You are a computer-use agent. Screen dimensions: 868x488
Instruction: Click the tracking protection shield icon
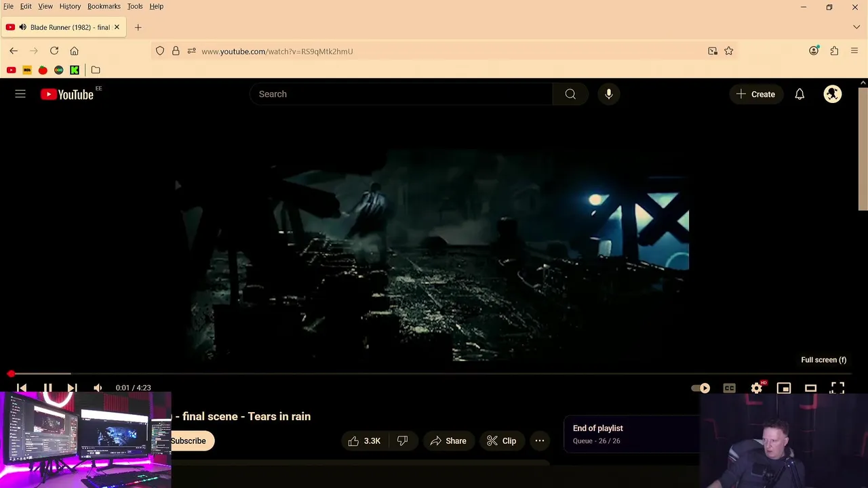(x=160, y=51)
